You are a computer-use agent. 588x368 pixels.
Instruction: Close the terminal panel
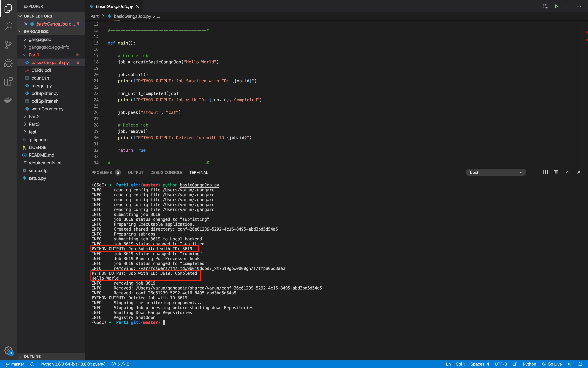(x=579, y=172)
